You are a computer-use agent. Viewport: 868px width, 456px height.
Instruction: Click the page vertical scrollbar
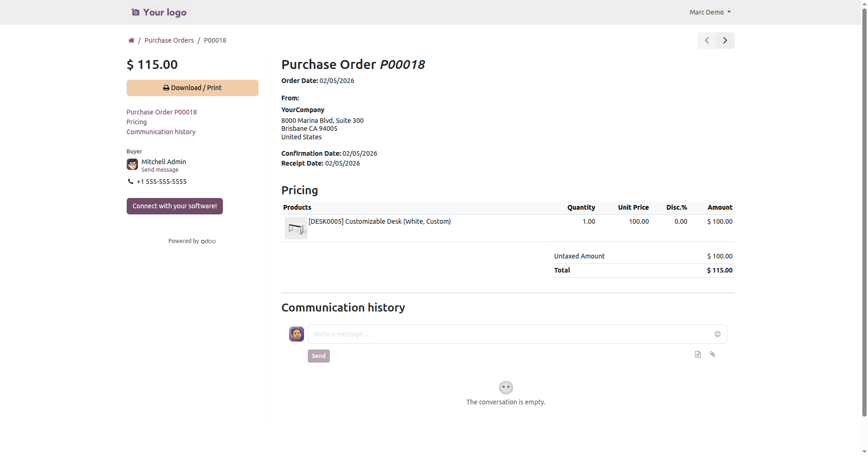coord(864,211)
